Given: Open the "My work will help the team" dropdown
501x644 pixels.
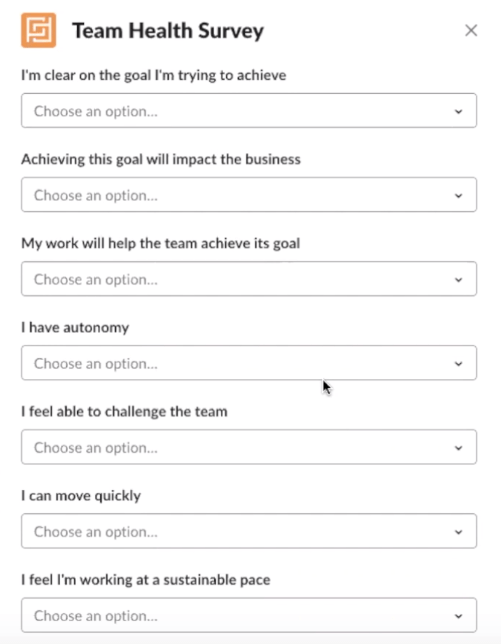Looking at the screenshot, I should coord(249,279).
